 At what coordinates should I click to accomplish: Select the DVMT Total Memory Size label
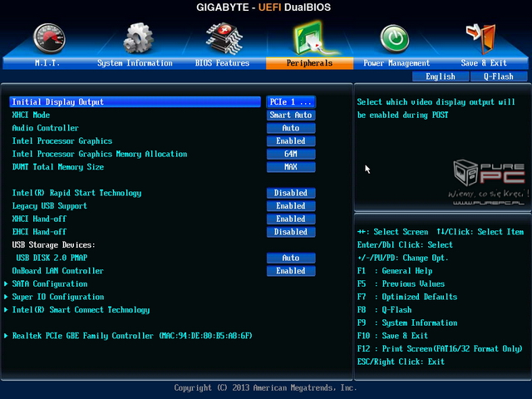click(x=58, y=167)
